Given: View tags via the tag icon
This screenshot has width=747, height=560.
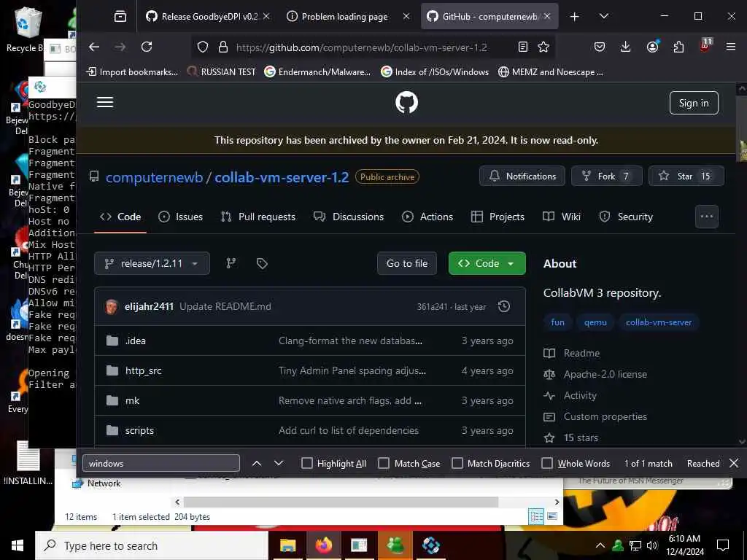Looking at the screenshot, I should tap(262, 263).
